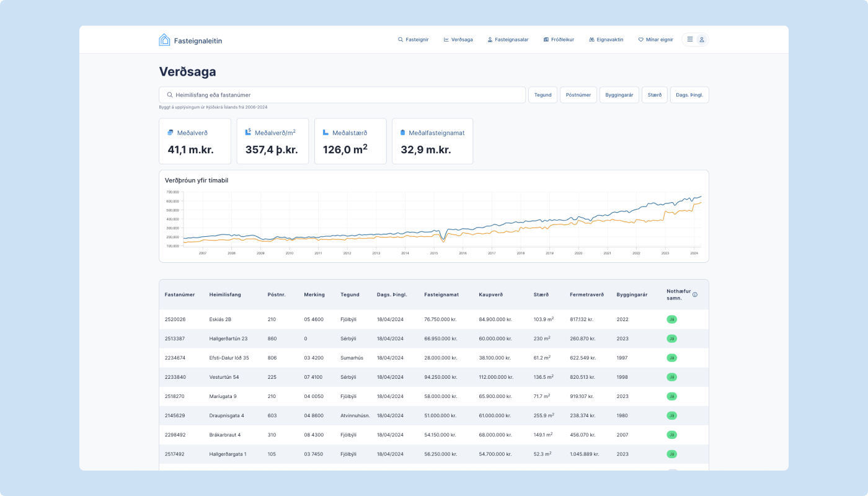Open Fasteignasalar navigation item
Viewport: 868px width, 496px height.
pos(508,40)
